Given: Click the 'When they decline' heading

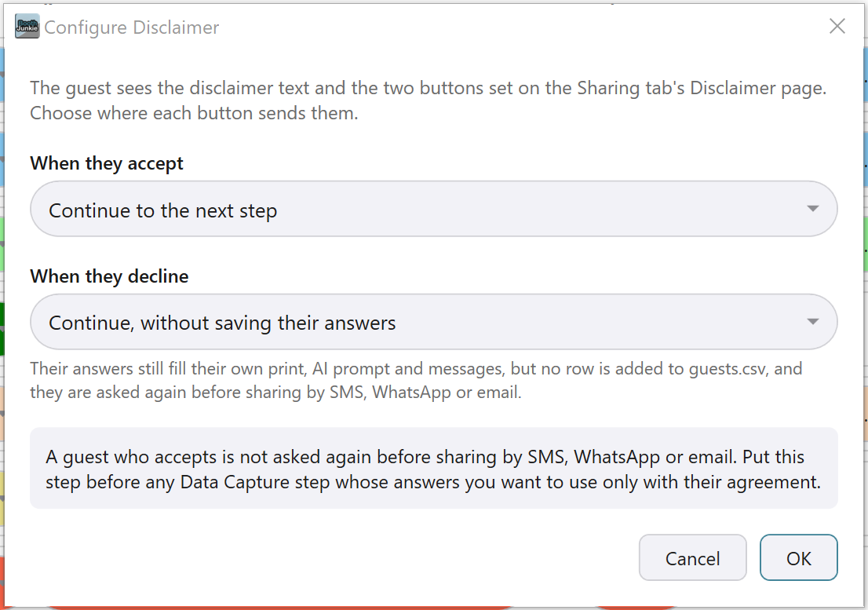Looking at the screenshot, I should tap(109, 276).
